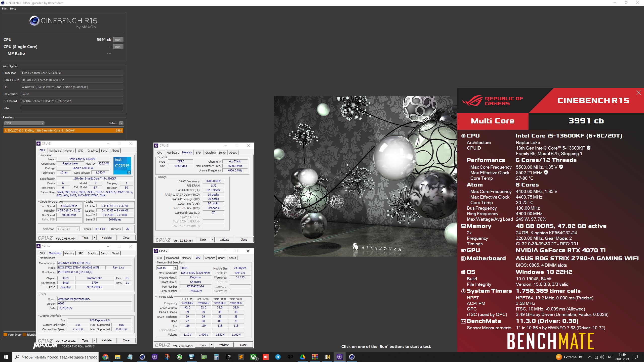Click the ENG input language indicator
Viewport: 644px width, 362px height.
pyautogui.click(x=609, y=357)
